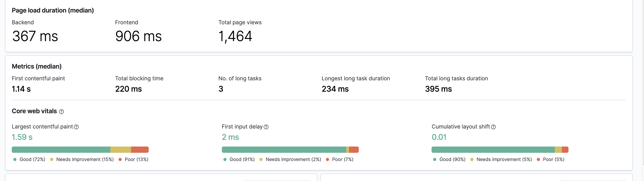Open the First input delay info icon
The image size is (644, 181).
(266, 127)
